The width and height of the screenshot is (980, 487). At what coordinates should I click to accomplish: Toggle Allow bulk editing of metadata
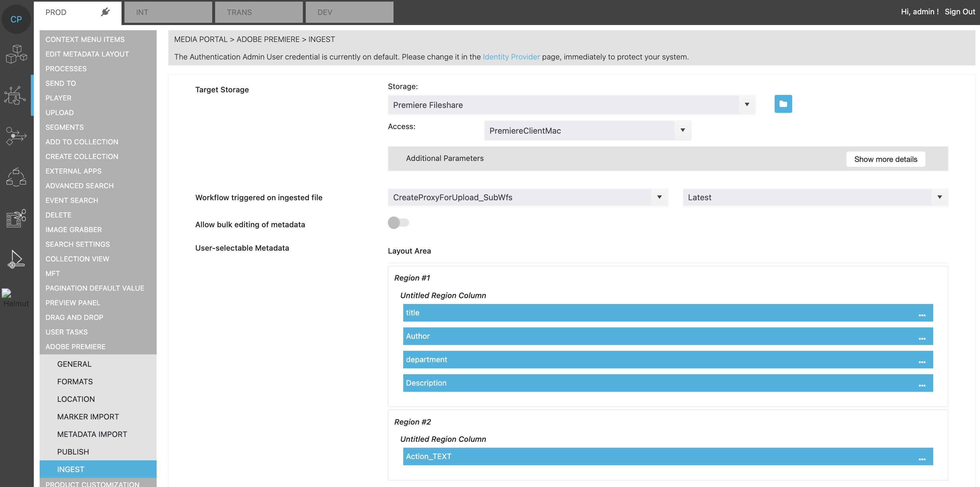tap(398, 223)
